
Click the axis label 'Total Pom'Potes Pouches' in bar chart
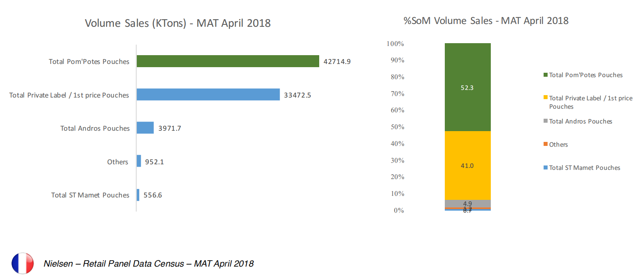(x=89, y=62)
